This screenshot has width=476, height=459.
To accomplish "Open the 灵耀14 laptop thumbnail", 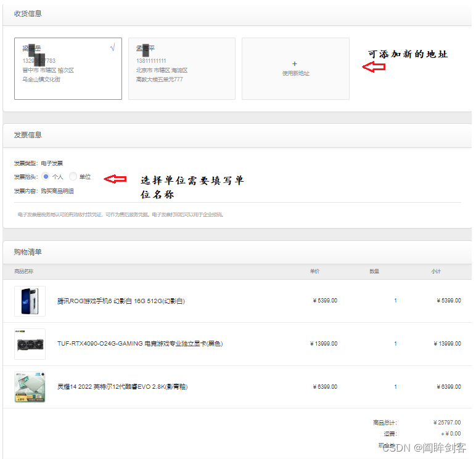I will 30,387.
